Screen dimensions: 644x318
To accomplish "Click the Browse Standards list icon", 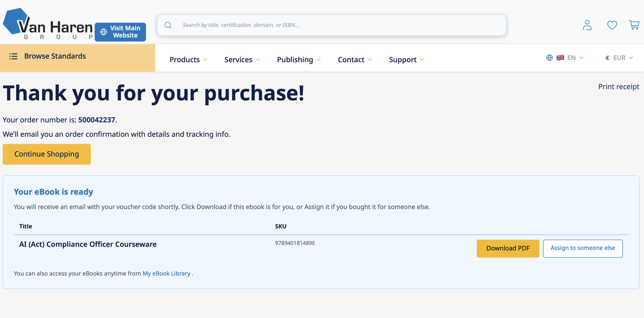I will tap(13, 56).
